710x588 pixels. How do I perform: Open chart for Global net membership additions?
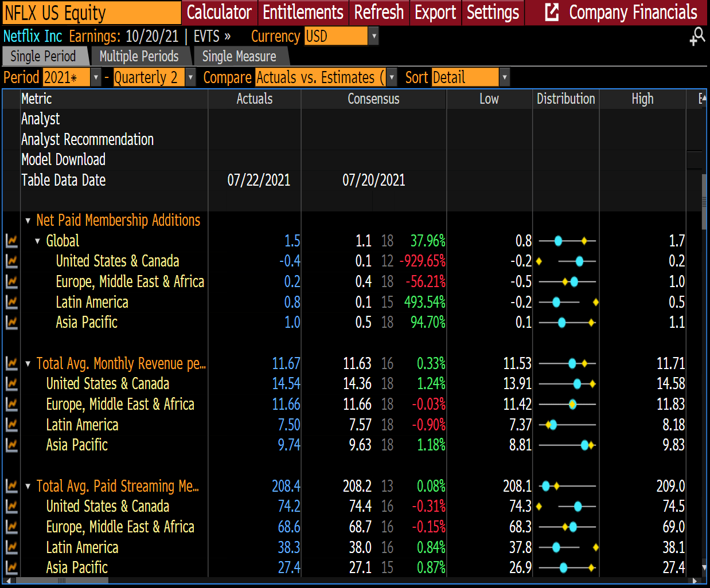point(11,241)
